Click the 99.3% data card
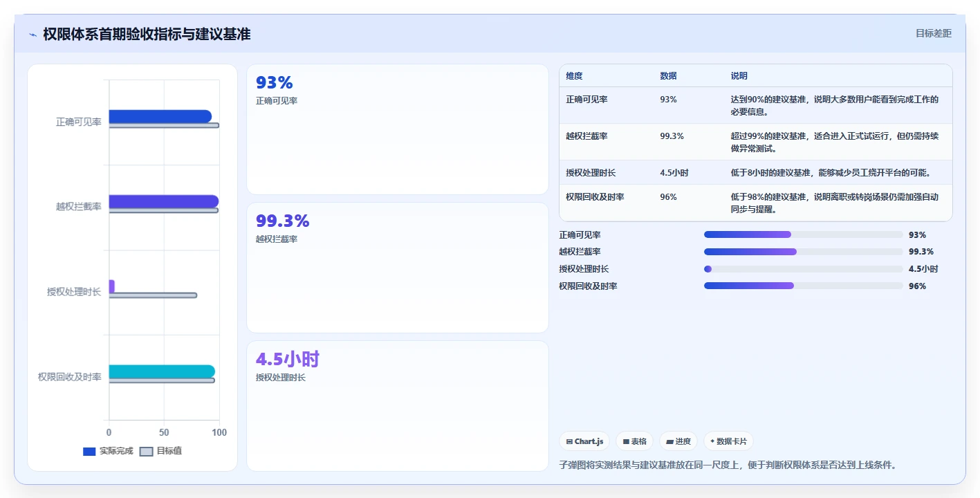 pos(398,268)
